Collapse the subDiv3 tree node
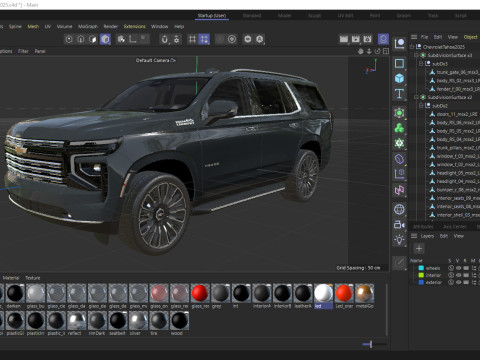 coord(421,63)
